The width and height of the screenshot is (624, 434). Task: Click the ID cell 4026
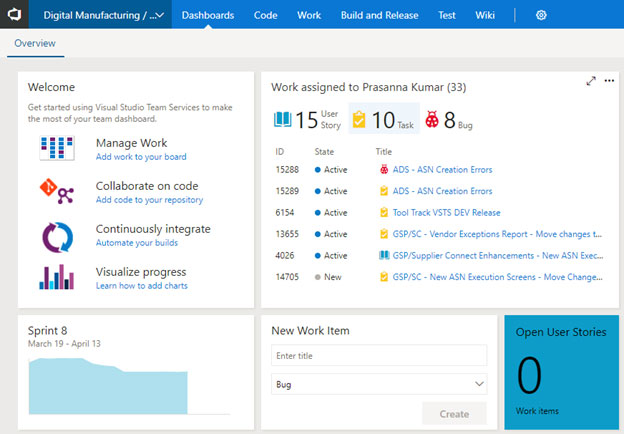pyautogui.click(x=285, y=255)
